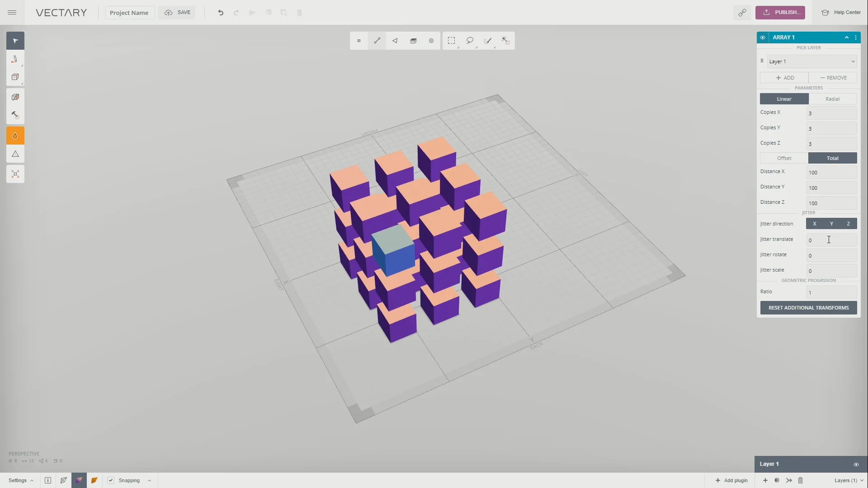Select the arrow selection tool
868x488 pixels.
coord(15,40)
